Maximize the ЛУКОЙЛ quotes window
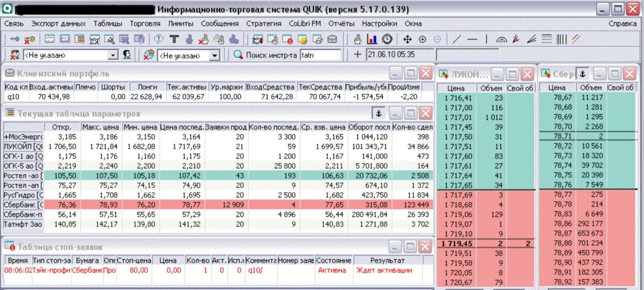The image size is (644, 290). point(512,74)
